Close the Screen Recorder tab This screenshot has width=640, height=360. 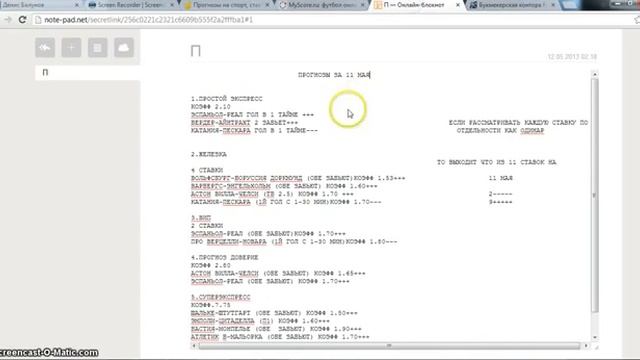[172, 5]
